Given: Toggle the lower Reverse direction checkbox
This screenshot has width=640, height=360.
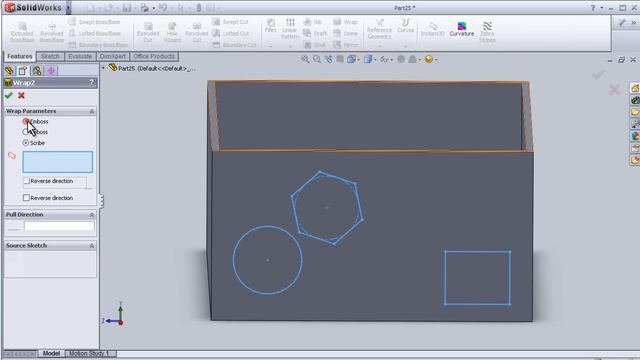Looking at the screenshot, I should [27, 198].
